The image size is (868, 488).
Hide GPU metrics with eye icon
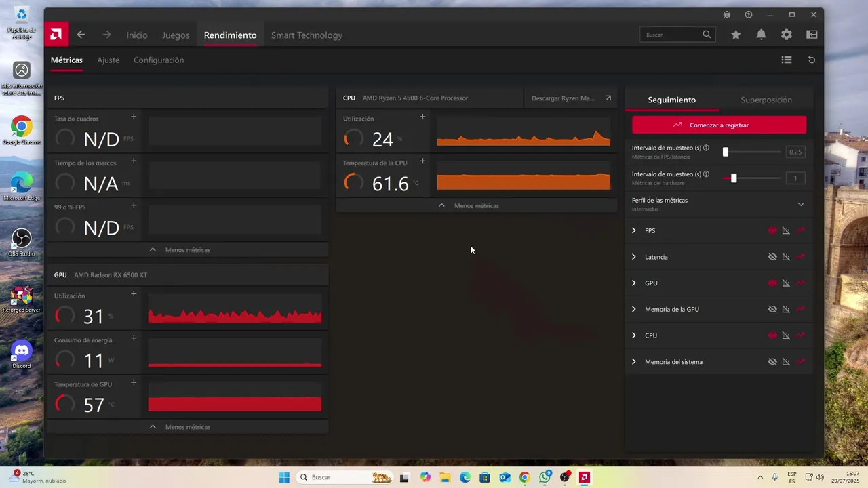(x=772, y=283)
